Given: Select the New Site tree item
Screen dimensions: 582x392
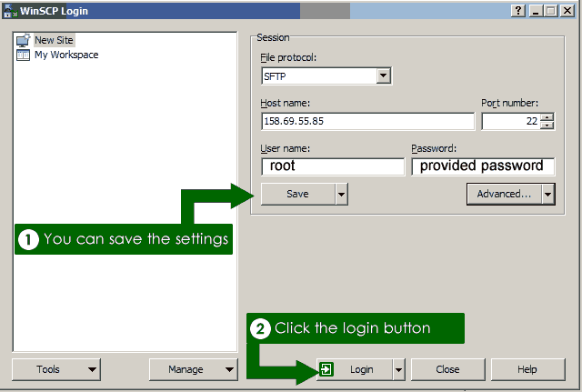Looking at the screenshot, I should click(x=54, y=40).
